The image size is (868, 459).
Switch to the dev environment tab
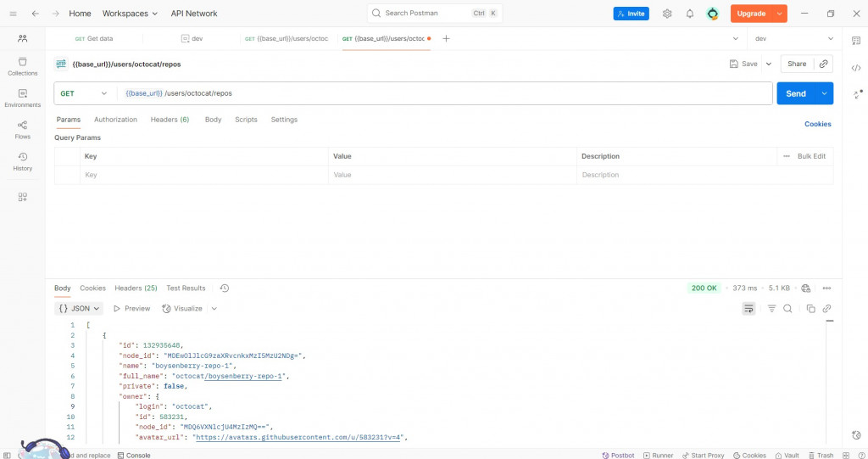[192, 38]
